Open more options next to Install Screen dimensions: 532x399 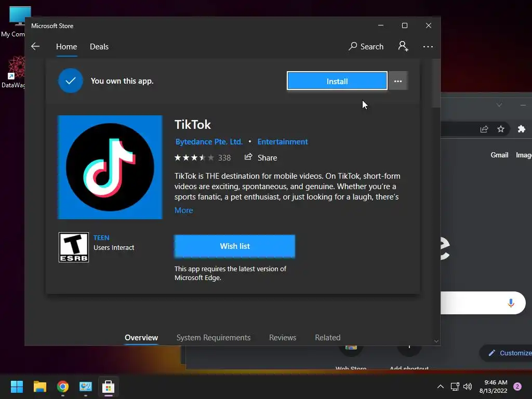click(397, 81)
